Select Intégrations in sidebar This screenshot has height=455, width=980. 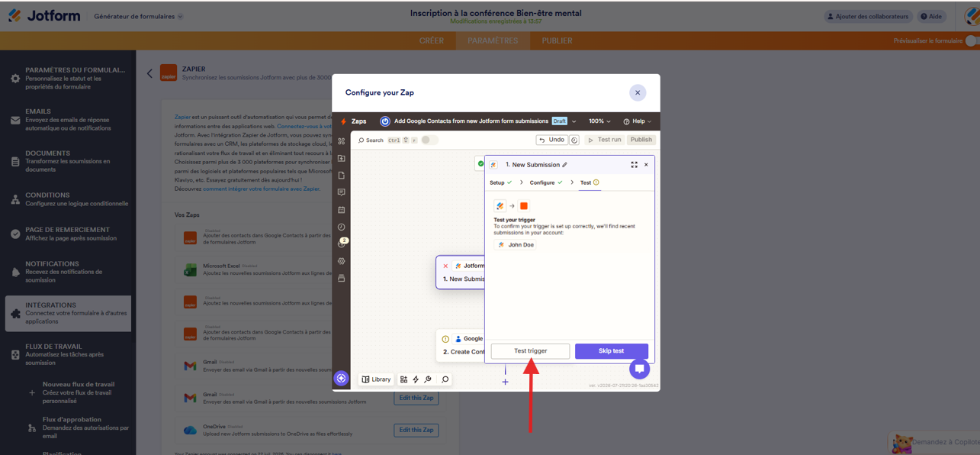coord(68,313)
